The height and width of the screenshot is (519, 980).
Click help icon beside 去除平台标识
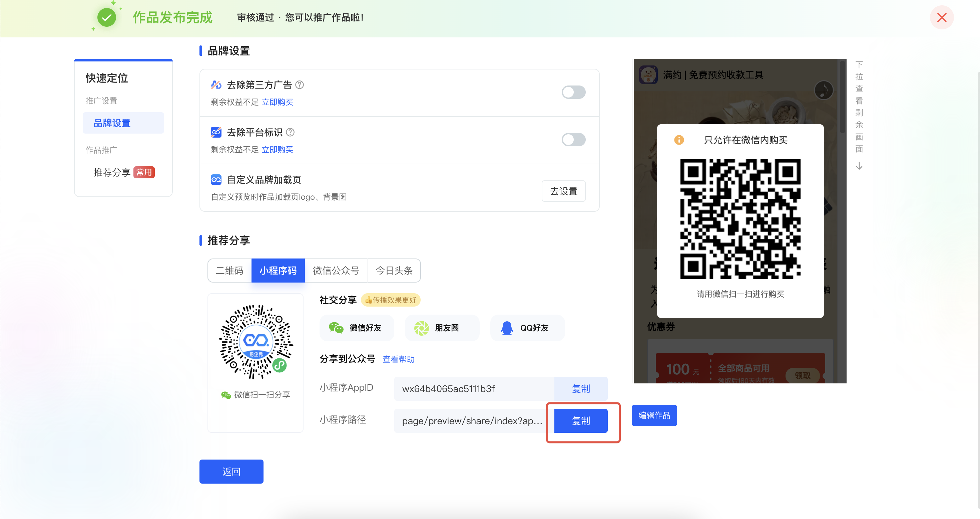[290, 132]
